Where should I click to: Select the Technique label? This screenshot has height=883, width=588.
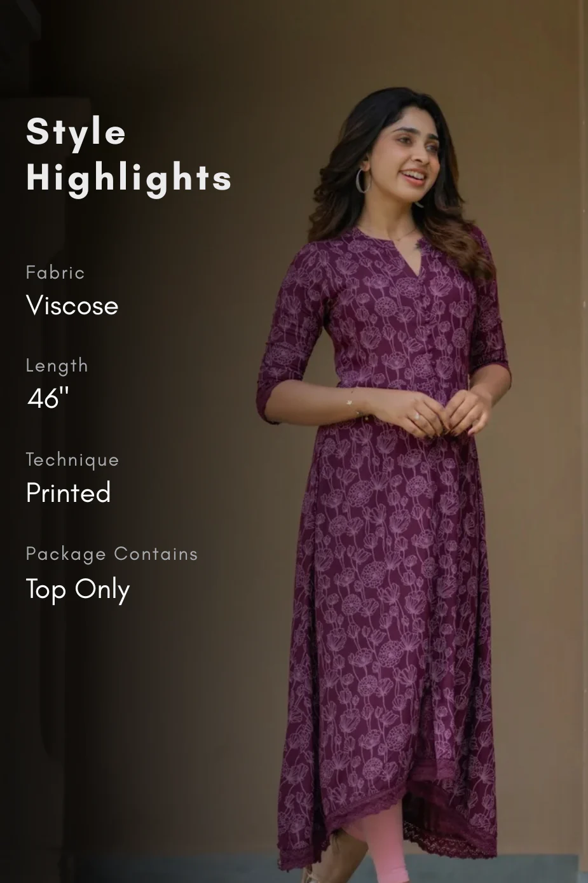coord(72,460)
